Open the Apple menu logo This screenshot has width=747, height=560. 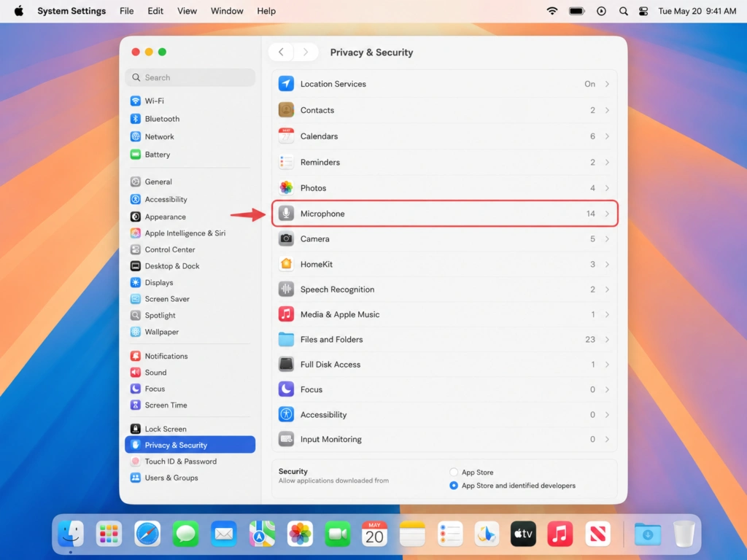18,10
